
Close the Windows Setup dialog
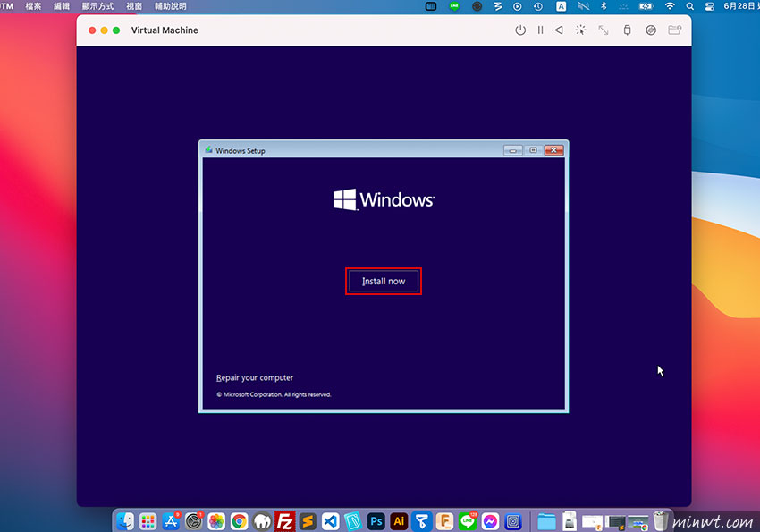(553, 150)
